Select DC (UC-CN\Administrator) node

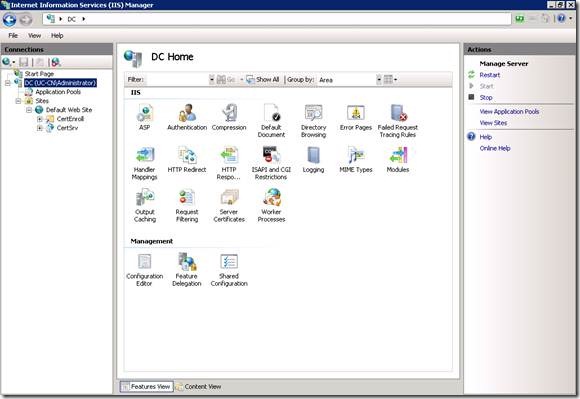pyautogui.click(x=60, y=83)
